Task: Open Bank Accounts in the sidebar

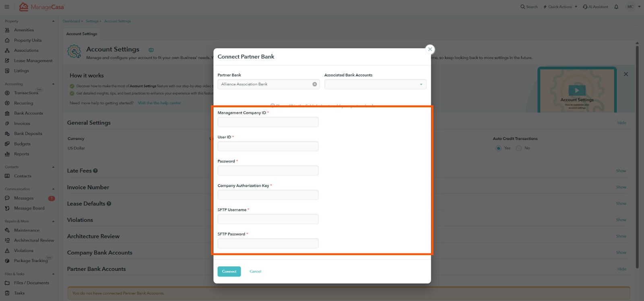Action: tap(28, 113)
